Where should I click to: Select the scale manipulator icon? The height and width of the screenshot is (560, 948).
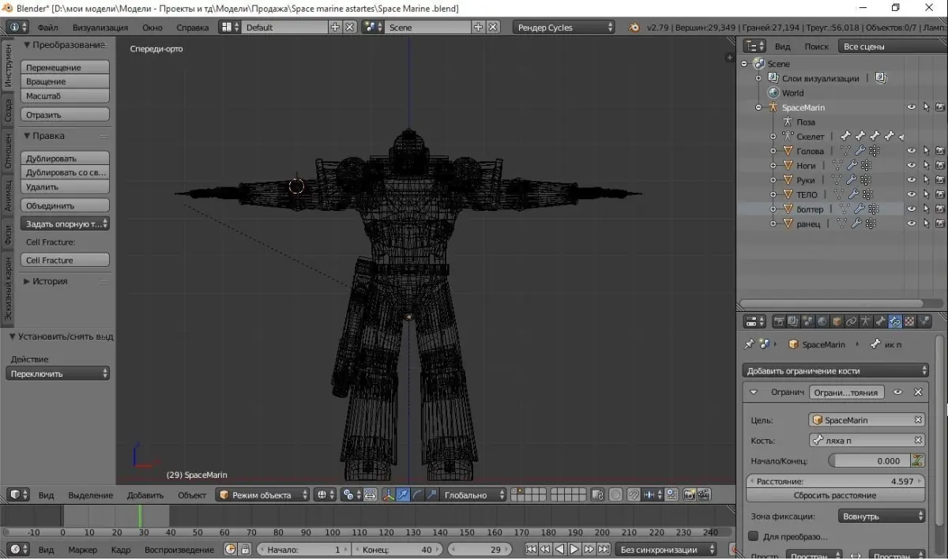click(x=431, y=494)
